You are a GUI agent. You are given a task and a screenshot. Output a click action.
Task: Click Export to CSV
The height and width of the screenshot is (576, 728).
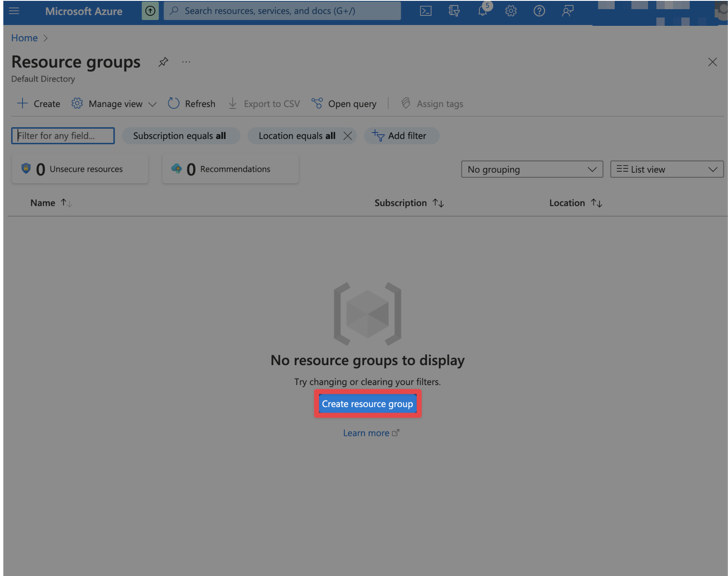click(264, 104)
